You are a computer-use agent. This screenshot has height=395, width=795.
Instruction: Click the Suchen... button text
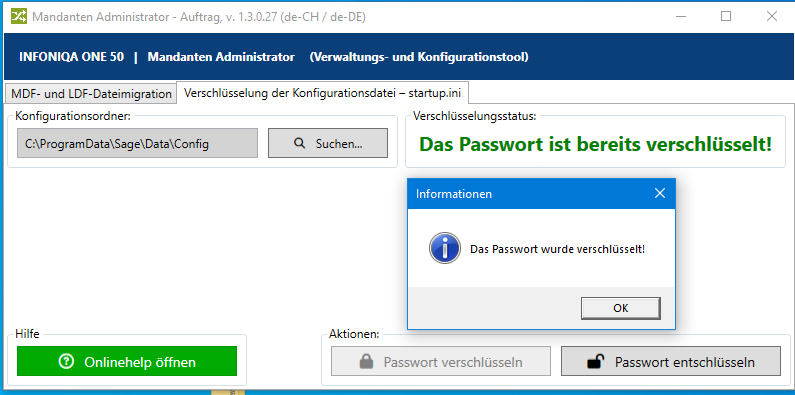point(339,144)
